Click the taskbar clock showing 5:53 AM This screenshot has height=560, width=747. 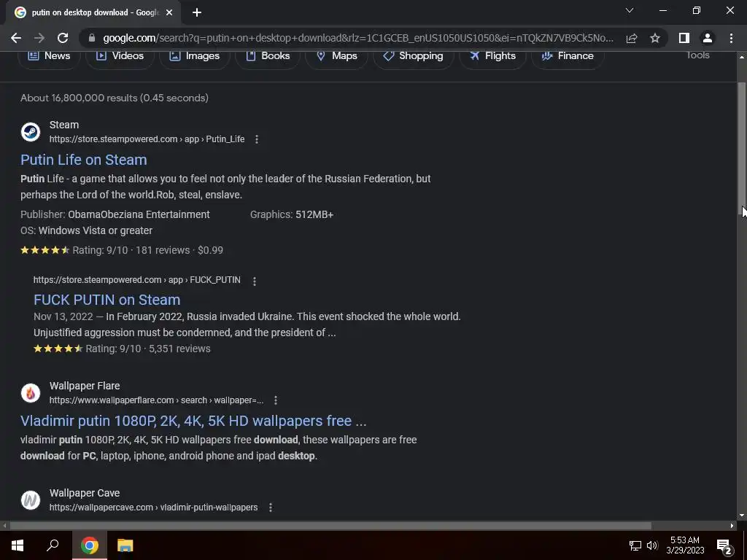pos(685,545)
